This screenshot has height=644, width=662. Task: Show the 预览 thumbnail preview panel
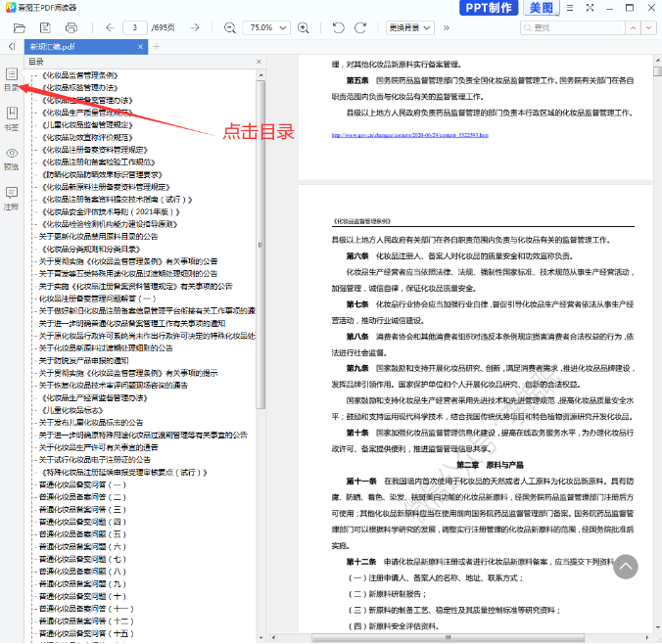(x=12, y=160)
